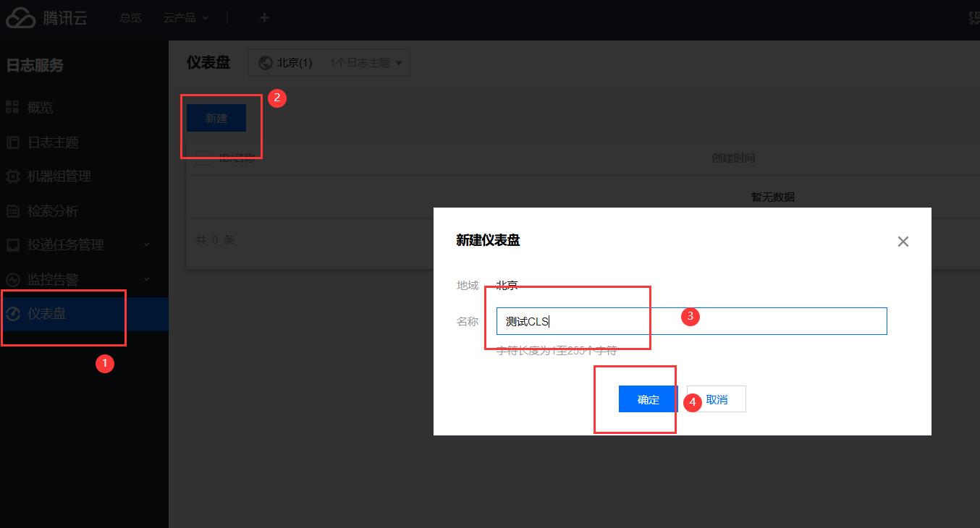Click the 新建仪表盘 dialog title
The image size is (980, 528).
click(x=488, y=241)
